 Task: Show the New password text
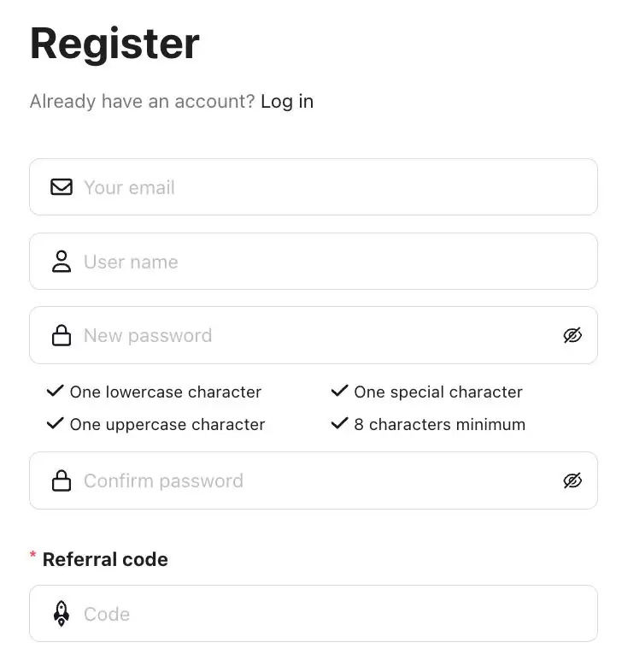[572, 335]
